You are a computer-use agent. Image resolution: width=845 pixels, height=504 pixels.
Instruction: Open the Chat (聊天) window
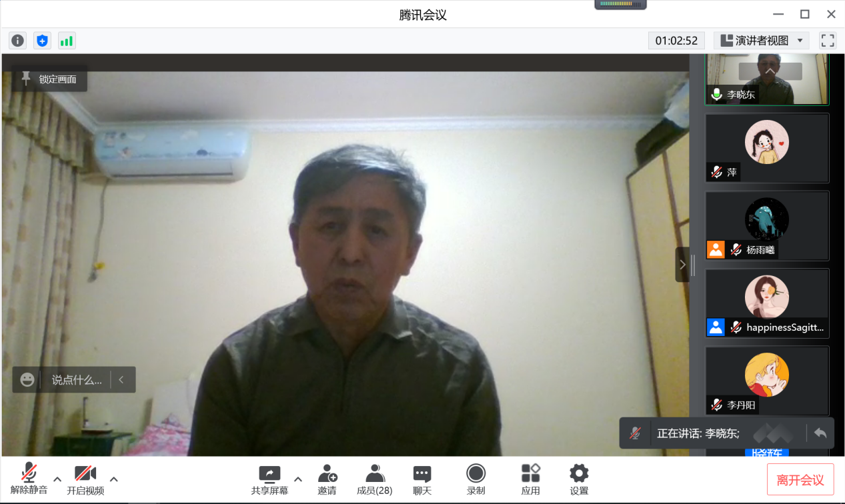point(421,479)
